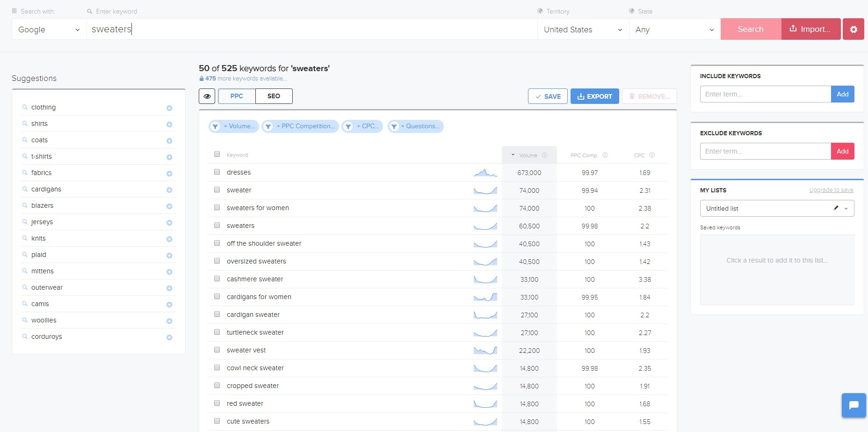
Task: Add 'shirts' suggestion with plus icon
Action: 169,124
